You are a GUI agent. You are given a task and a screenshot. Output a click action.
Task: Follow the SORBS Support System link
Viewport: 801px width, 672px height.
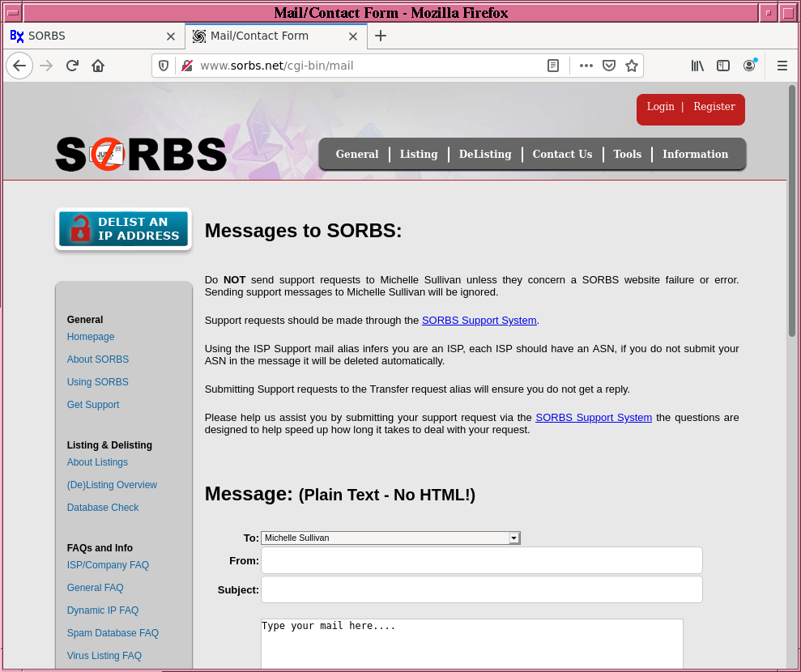[x=479, y=321]
